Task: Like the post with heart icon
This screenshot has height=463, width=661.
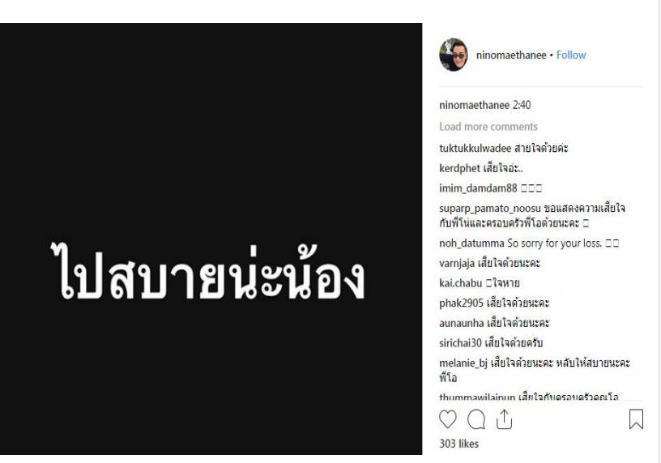Action: pos(448,419)
